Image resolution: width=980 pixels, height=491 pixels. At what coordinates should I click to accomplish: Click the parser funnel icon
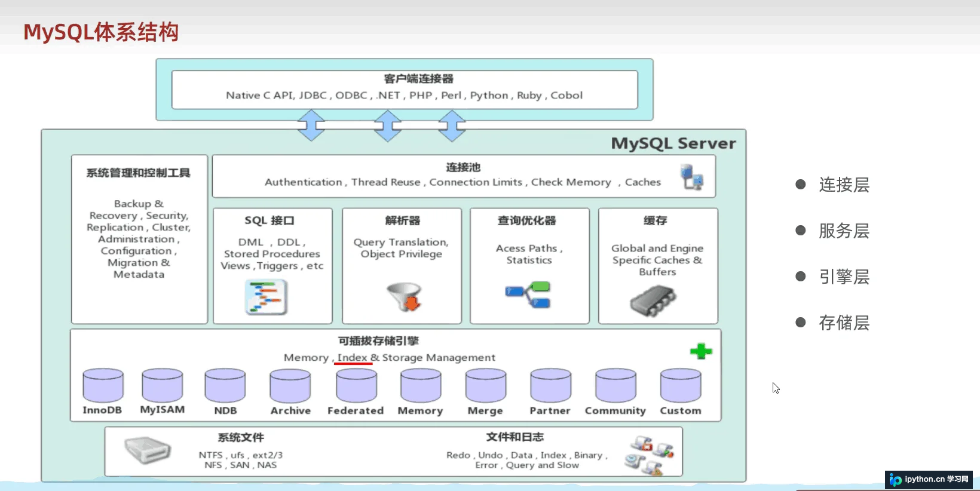point(405,297)
